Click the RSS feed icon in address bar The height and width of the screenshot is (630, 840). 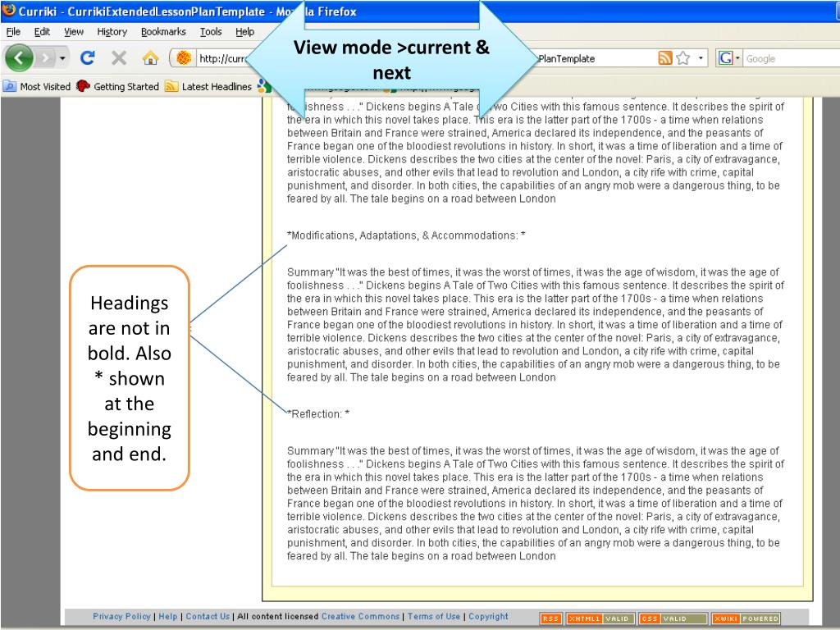664,58
